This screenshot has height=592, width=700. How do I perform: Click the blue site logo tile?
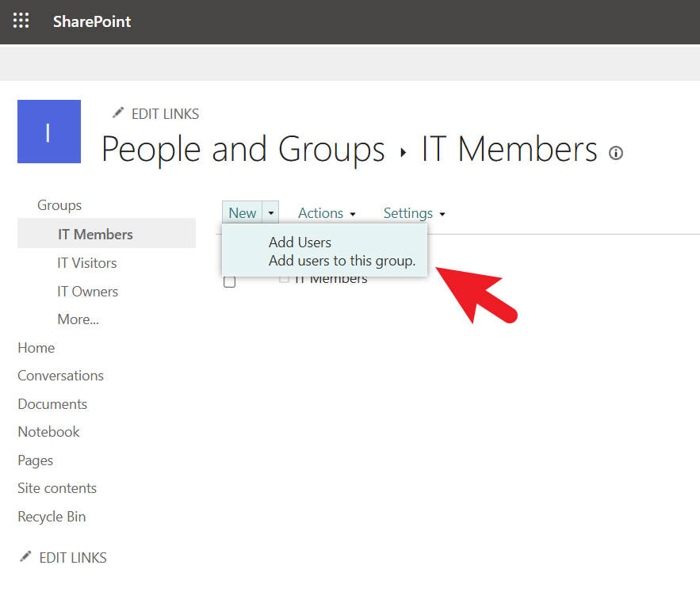pos(49,132)
